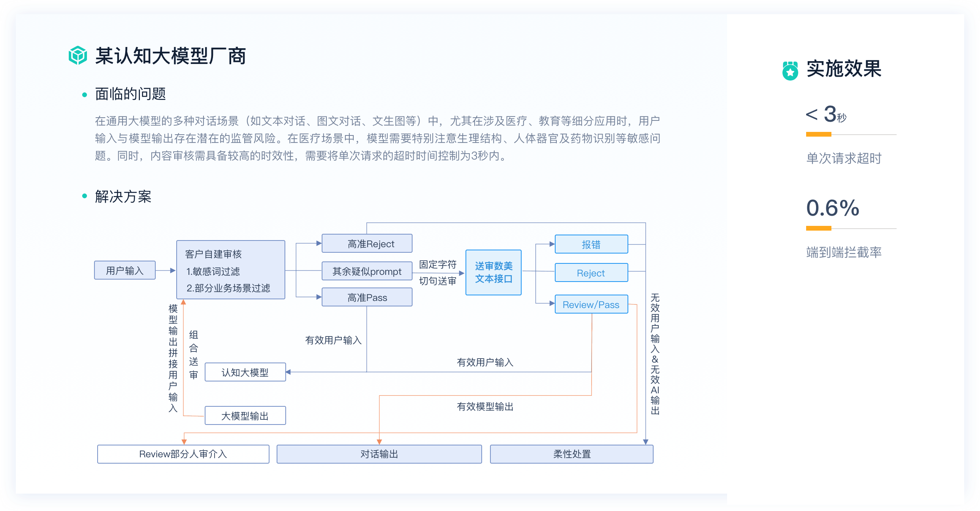Image resolution: width=980 pixels, height=511 pixels.
Task: Select the 用户输入 flowchart box
Action: (x=124, y=271)
